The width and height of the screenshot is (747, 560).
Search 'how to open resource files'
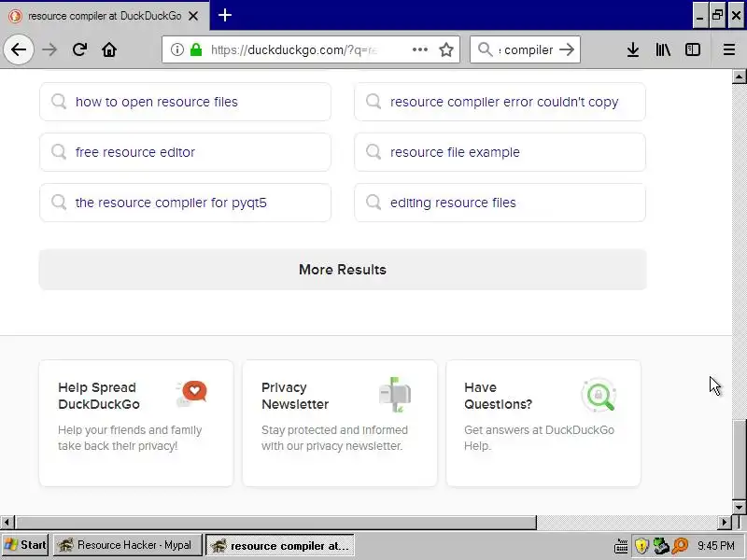pos(185,102)
